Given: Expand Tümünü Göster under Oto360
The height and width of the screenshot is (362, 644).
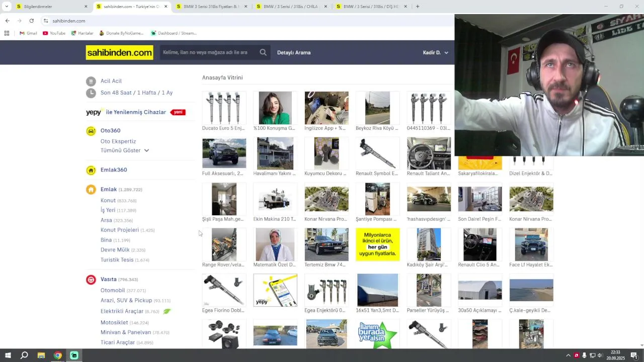Looking at the screenshot, I should [x=125, y=150].
